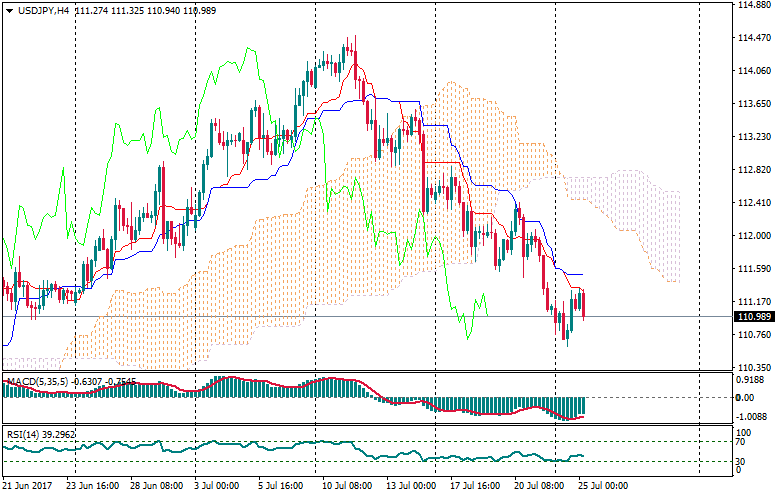
Task: Click the arrow beside the USDJPY,H4 title
Action: (x=9, y=9)
